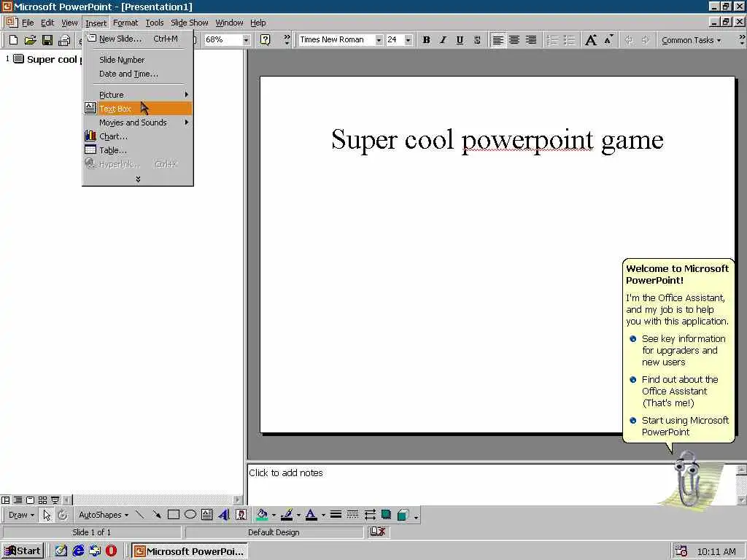Expand Insert menu with double chevron

[138, 179]
